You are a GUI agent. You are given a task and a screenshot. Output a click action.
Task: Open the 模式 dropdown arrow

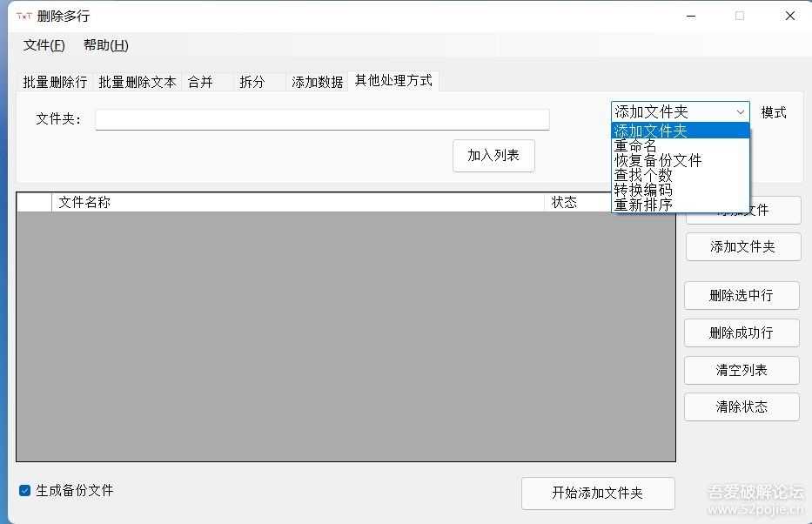point(741,111)
